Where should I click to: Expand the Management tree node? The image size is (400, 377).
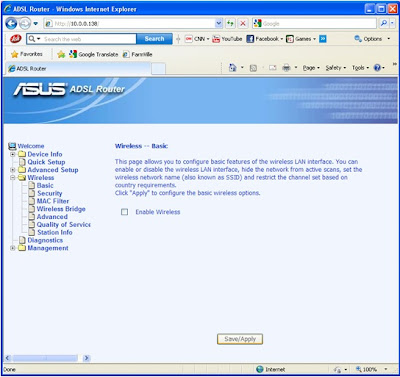(13, 248)
